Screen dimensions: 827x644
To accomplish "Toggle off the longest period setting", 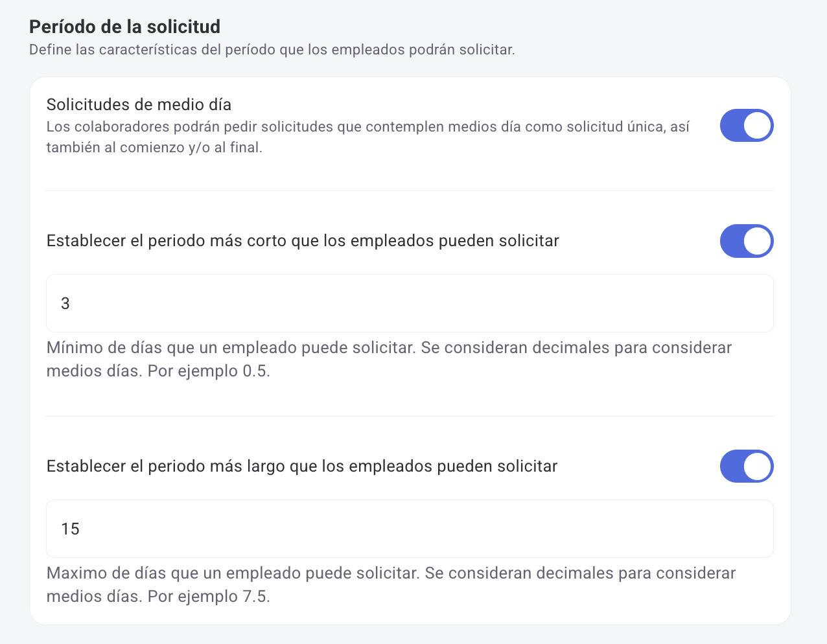I will (747, 466).
